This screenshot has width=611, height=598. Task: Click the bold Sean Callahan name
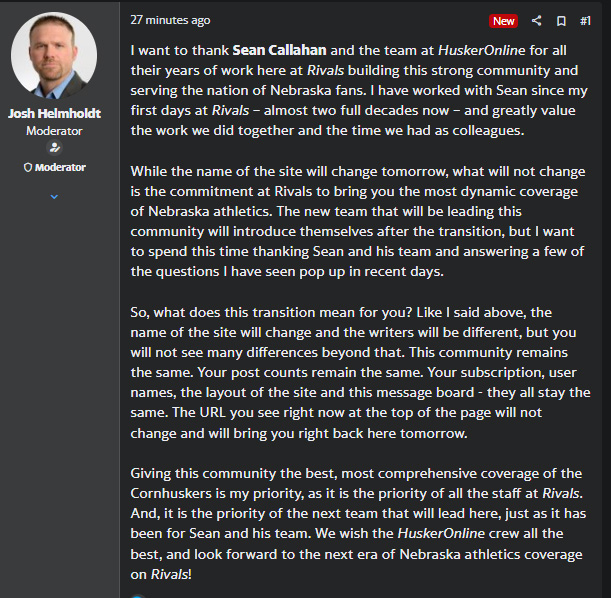click(x=279, y=50)
